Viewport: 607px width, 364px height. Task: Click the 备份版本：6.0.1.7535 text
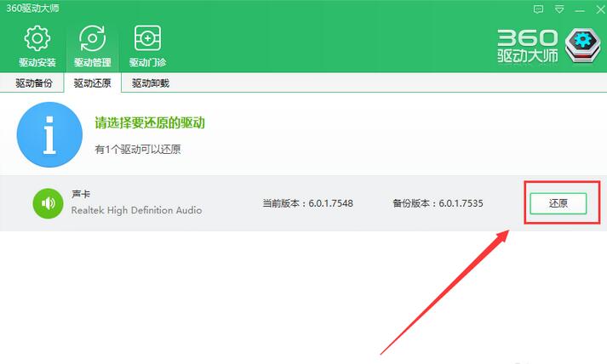(438, 203)
